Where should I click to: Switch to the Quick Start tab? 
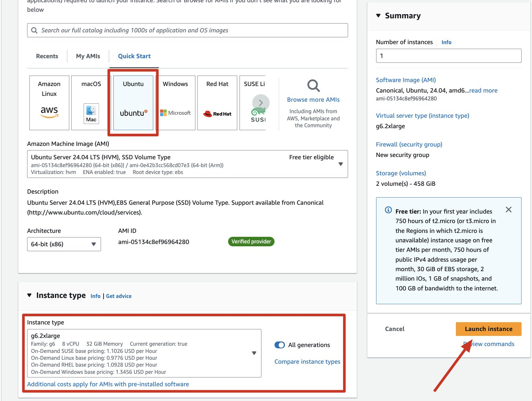(134, 56)
